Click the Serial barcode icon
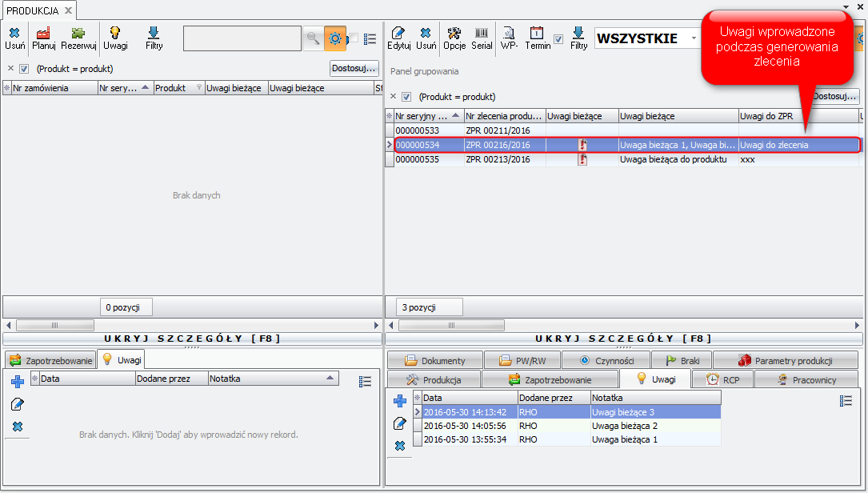This screenshot has height=493, width=868. pos(482,34)
